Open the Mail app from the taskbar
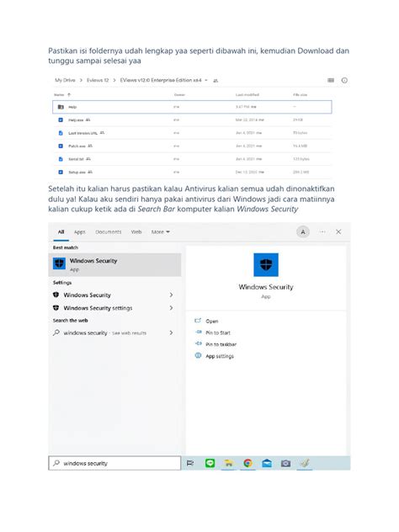 (267, 463)
